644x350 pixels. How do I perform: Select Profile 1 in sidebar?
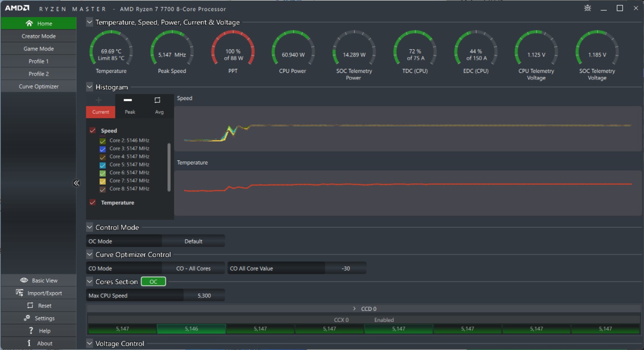coord(39,61)
